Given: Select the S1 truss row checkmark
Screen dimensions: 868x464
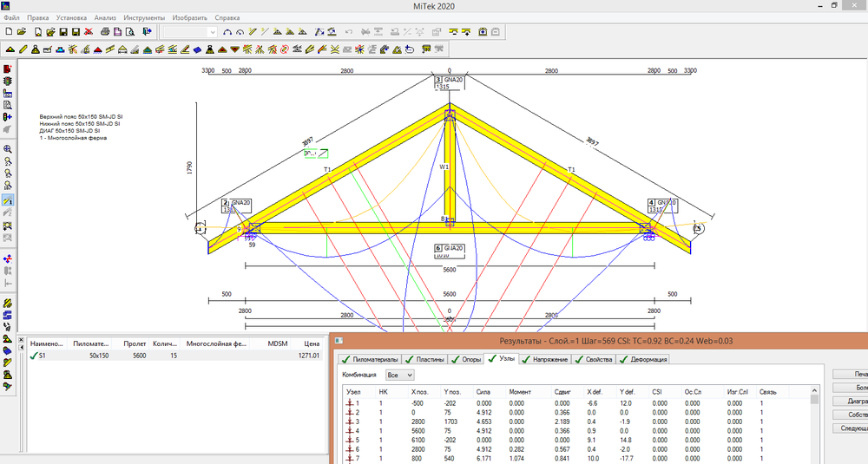Looking at the screenshot, I should (33, 356).
